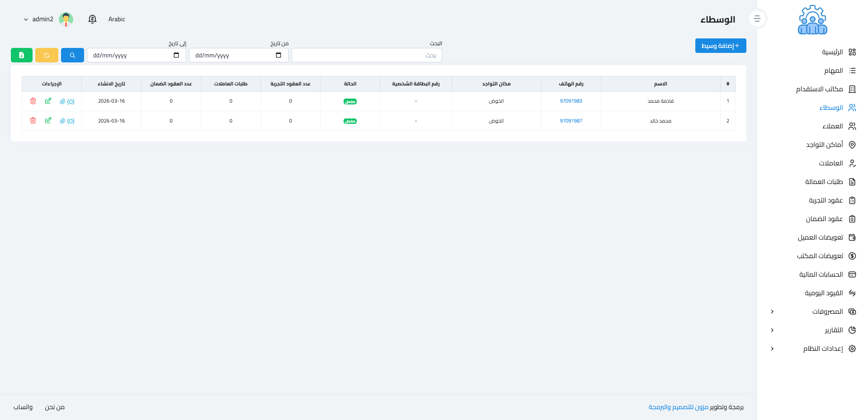Click the green Excel export button

coord(22,55)
